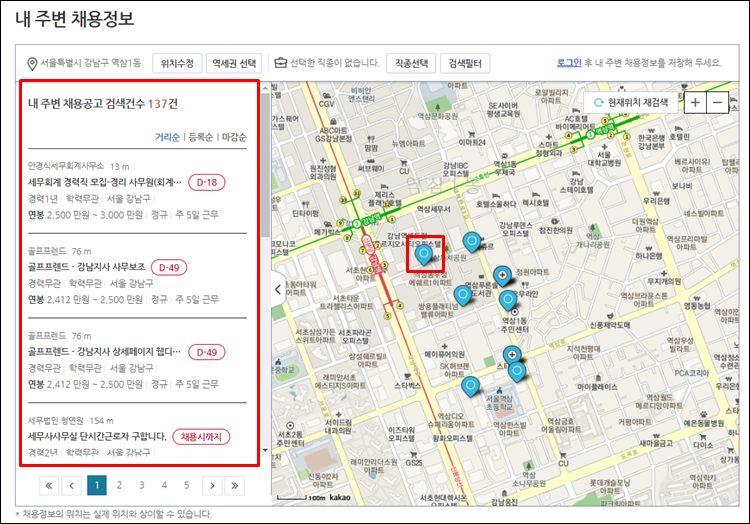750x524 pixels.
Task: Collapse the job list panel with left chevron
Action: point(278,289)
